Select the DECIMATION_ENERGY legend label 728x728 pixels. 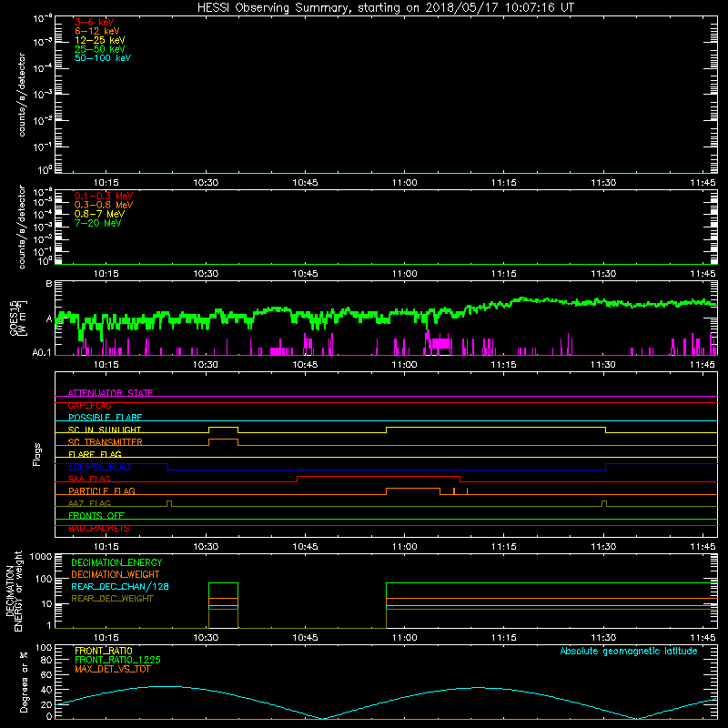(116, 562)
